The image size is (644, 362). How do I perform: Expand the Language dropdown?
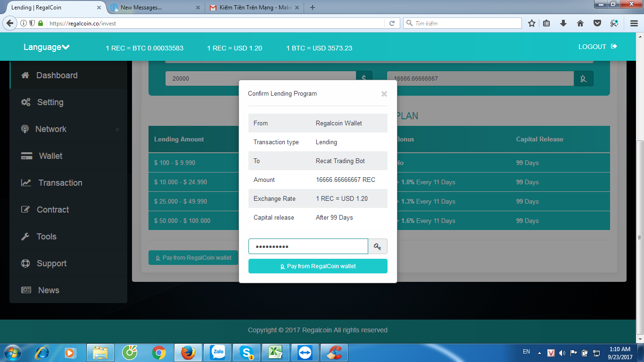47,47
